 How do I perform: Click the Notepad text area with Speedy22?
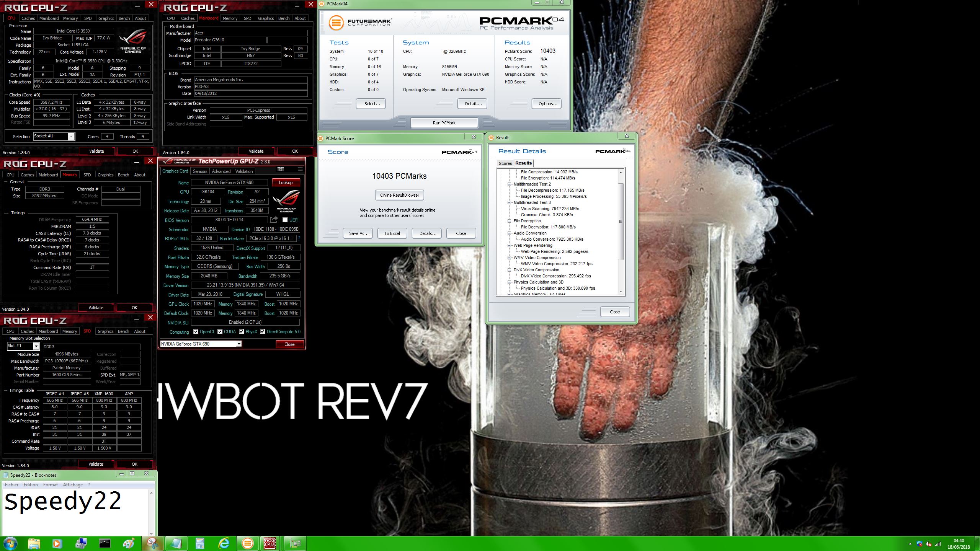click(x=75, y=512)
